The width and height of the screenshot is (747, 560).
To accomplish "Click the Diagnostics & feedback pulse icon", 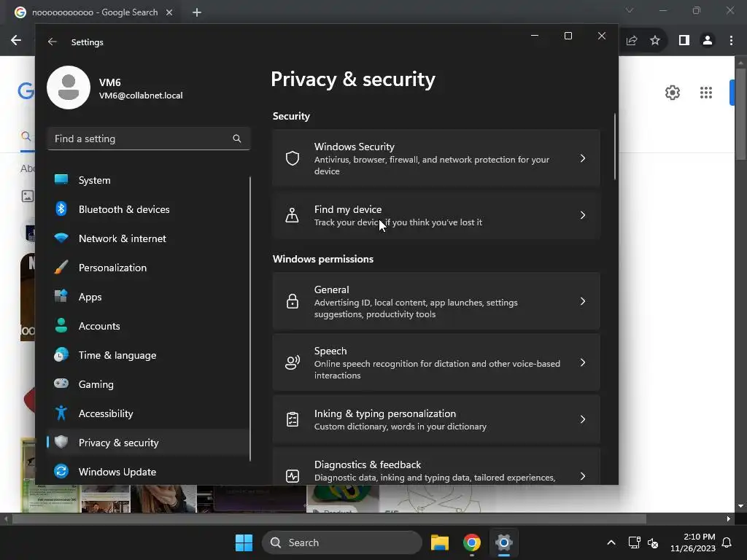I will (292, 475).
